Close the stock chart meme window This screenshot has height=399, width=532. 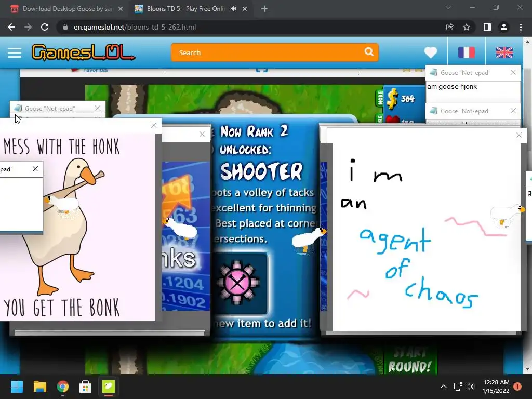point(202,134)
